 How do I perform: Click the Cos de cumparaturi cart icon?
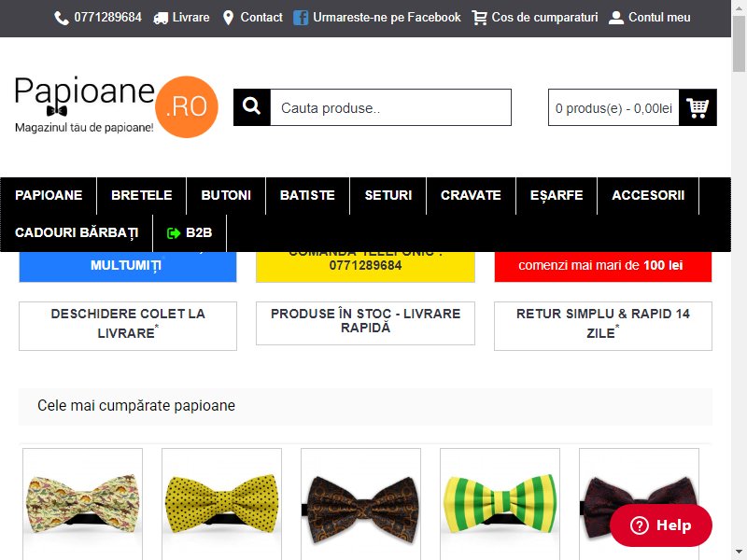click(x=479, y=18)
